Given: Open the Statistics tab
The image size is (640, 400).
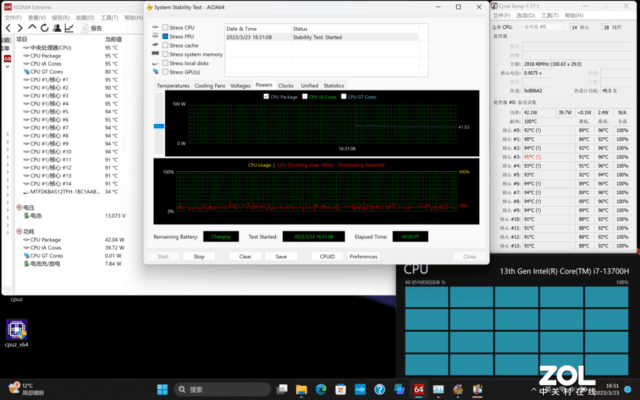Looking at the screenshot, I should click(333, 86).
